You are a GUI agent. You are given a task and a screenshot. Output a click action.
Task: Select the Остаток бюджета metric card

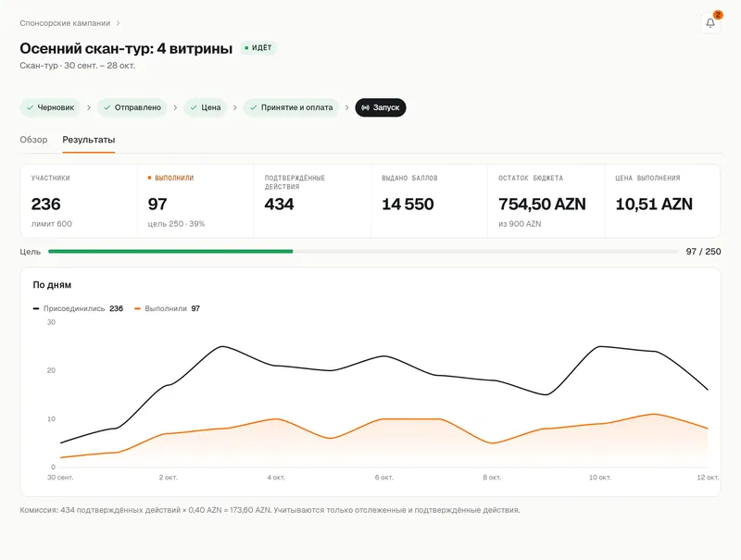click(x=546, y=201)
